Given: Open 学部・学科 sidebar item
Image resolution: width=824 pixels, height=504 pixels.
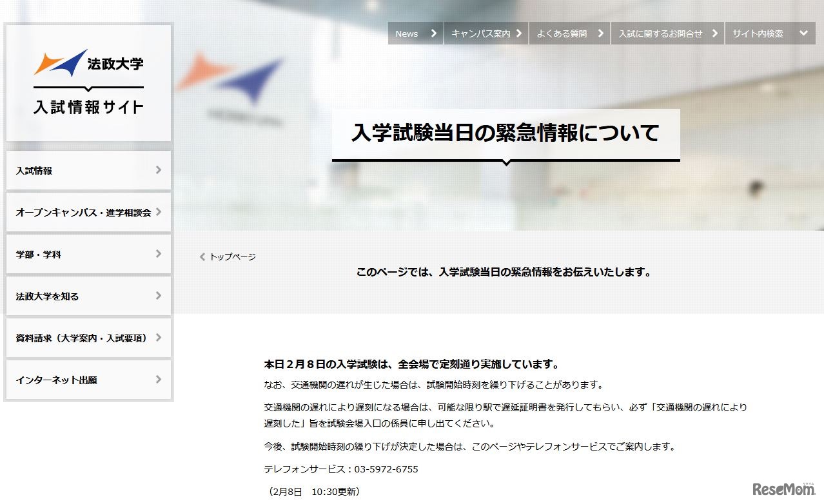Looking at the screenshot, I should (88, 254).
